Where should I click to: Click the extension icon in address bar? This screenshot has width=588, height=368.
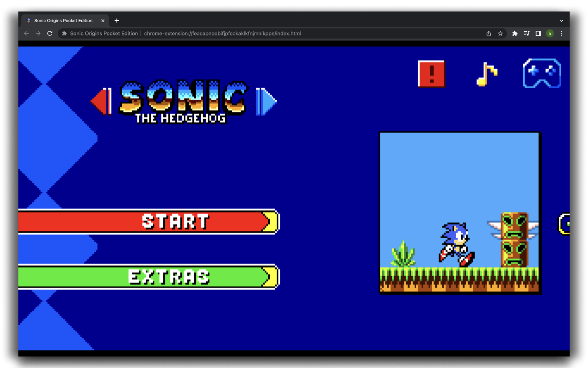[64, 34]
